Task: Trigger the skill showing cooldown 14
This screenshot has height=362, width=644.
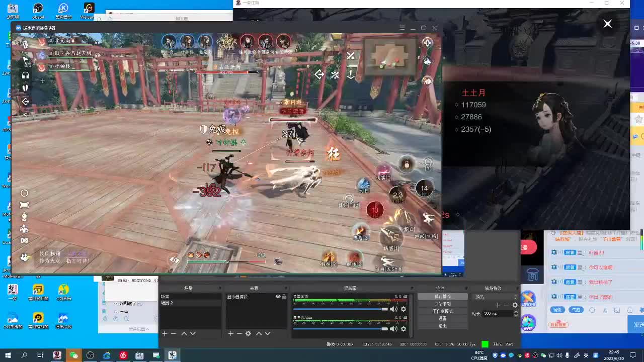Action: (424, 189)
